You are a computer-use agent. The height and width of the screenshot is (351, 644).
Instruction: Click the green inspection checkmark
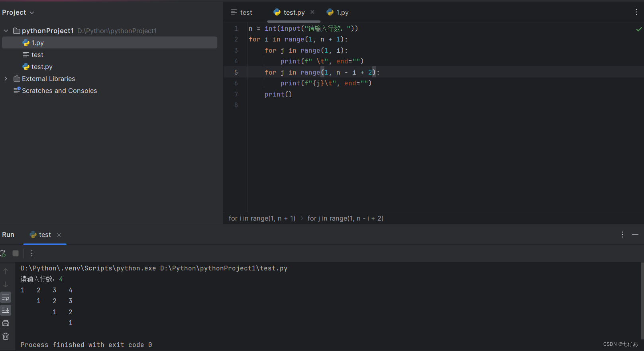pos(639,29)
